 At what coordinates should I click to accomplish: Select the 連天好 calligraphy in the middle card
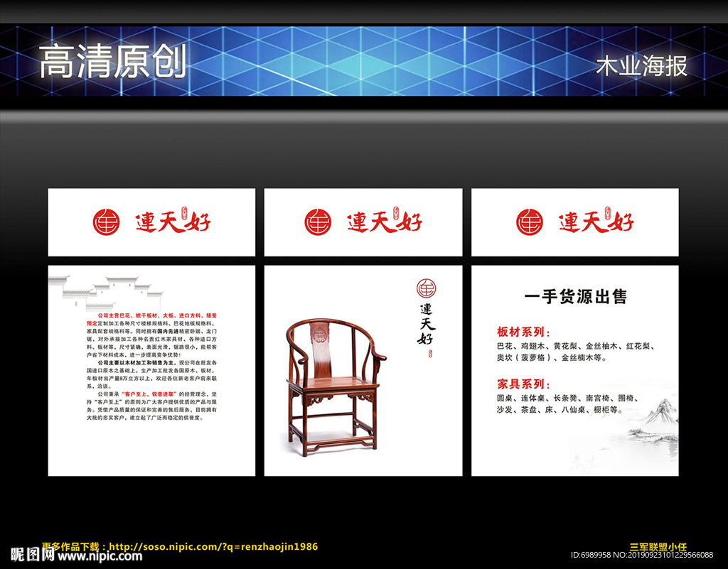point(385,221)
